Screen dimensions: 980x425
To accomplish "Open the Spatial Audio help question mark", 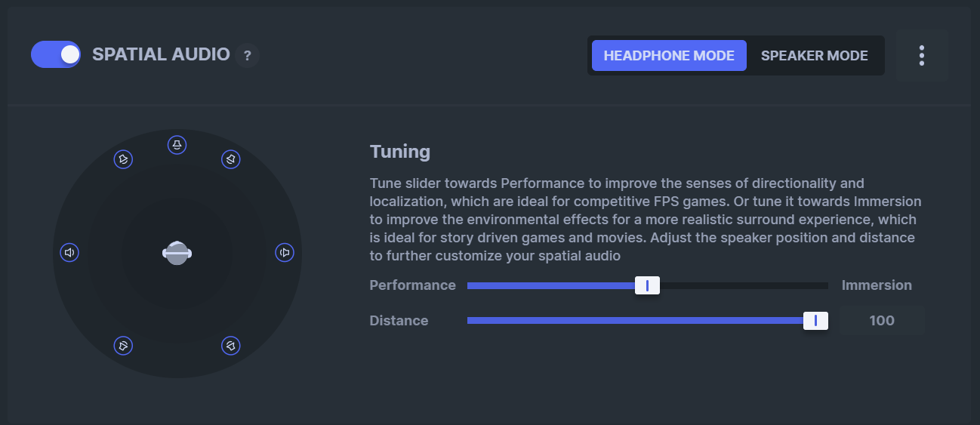I will [x=247, y=56].
